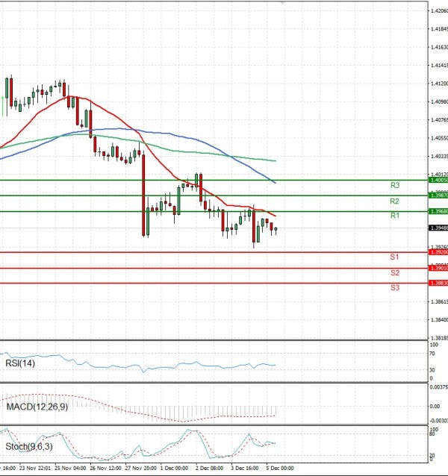Click the chart shift triangle marker at top

(x=282, y=3)
